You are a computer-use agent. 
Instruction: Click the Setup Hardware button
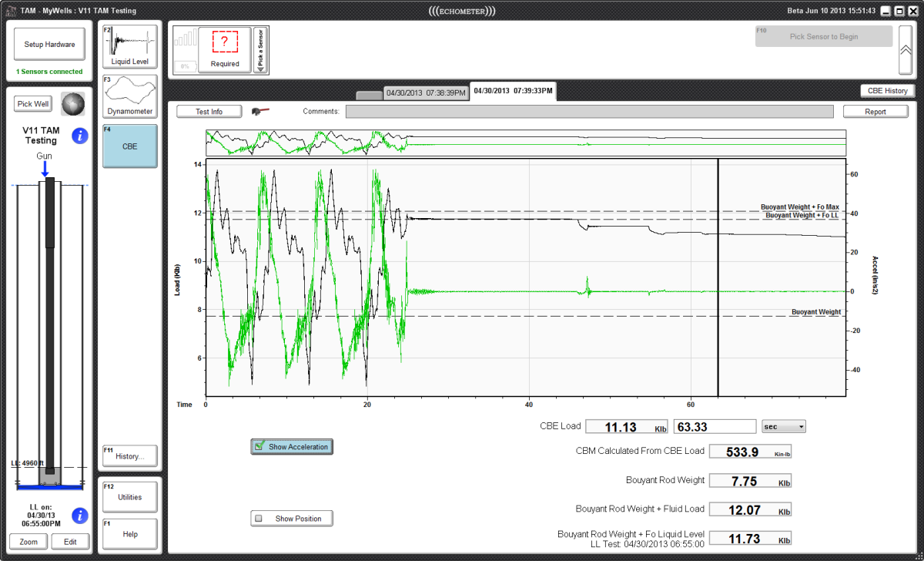point(49,43)
